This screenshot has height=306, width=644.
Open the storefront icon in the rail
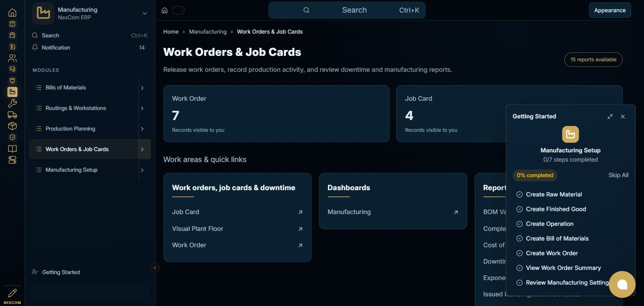(12, 35)
